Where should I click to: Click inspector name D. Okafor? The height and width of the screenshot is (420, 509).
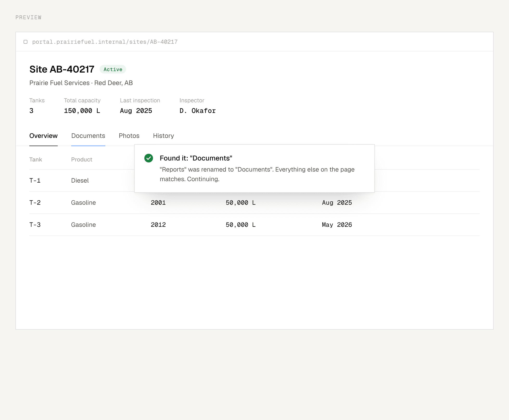tap(197, 111)
